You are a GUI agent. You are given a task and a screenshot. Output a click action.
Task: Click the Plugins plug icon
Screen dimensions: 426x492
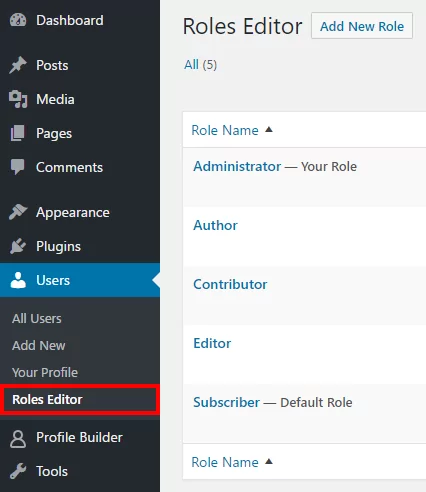point(18,246)
